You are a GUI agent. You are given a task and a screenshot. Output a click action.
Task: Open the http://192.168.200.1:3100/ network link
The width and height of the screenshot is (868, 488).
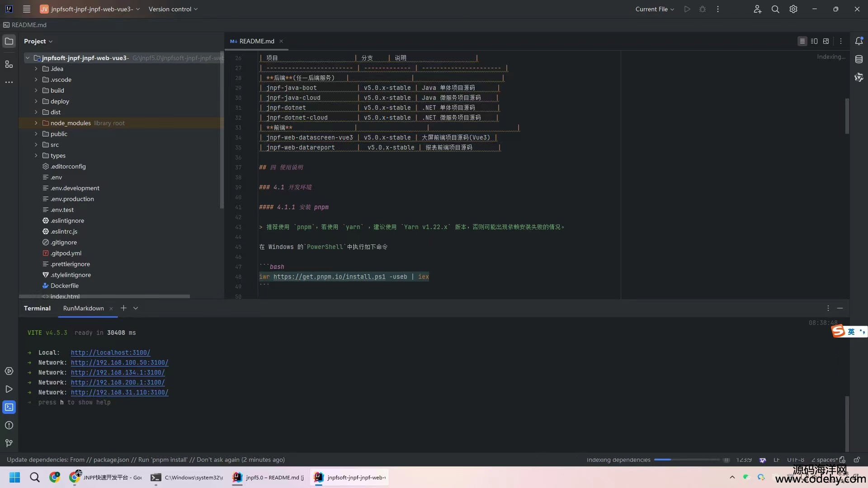pos(118,382)
